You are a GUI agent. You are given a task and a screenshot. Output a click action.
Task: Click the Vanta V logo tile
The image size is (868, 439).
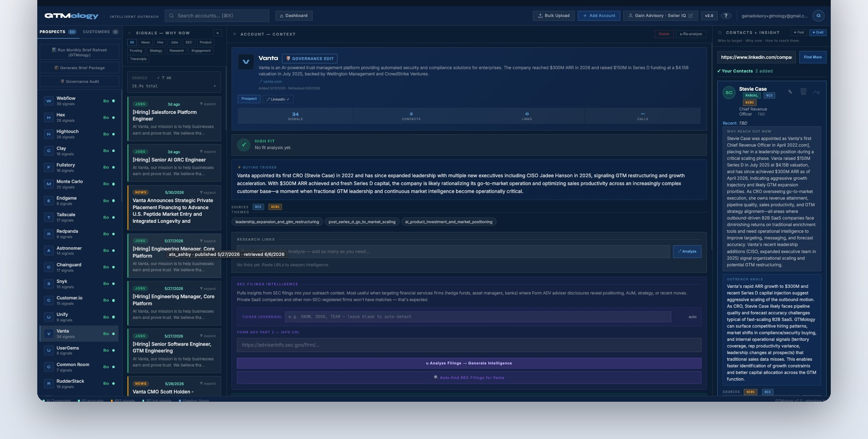pos(246,62)
